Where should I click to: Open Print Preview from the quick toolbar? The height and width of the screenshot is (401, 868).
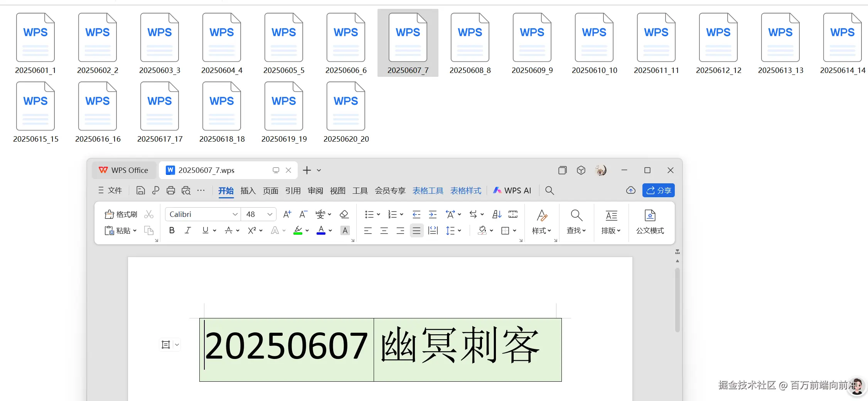186,190
